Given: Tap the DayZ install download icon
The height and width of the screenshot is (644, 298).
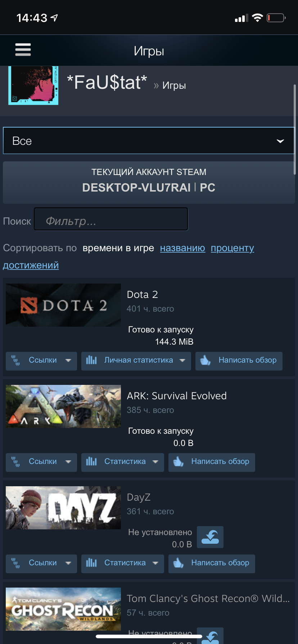Looking at the screenshot, I should click(210, 537).
